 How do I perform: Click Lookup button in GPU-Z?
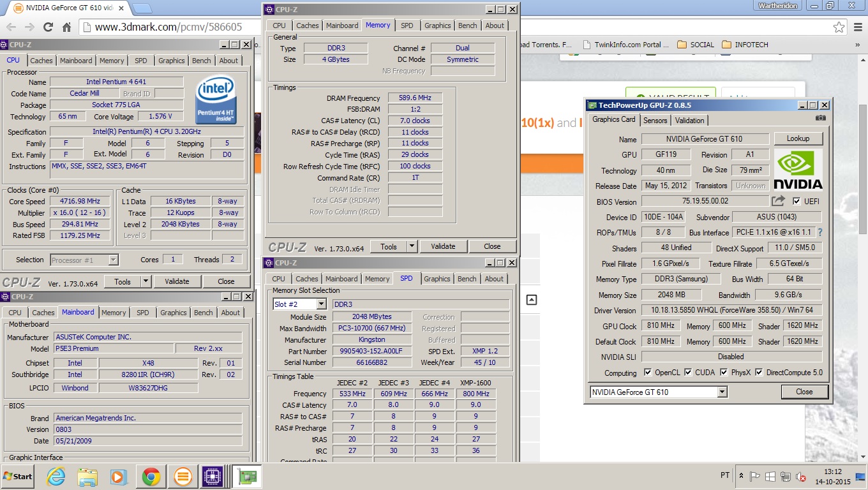(798, 138)
